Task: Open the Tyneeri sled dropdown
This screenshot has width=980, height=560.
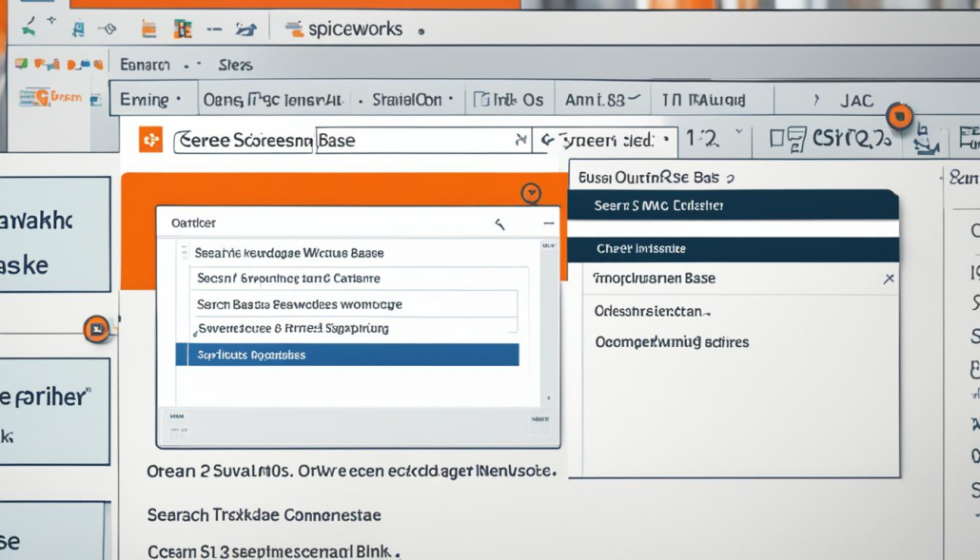Action: tap(604, 140)
